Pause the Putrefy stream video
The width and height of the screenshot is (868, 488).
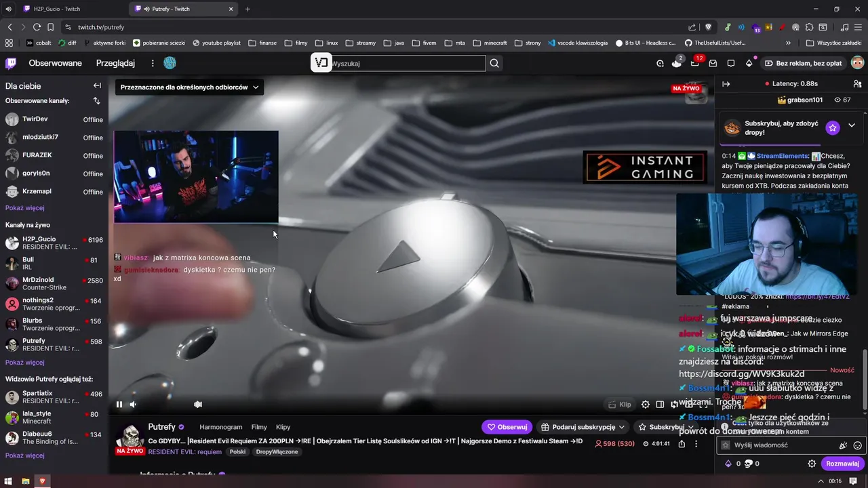pos(119,405)
